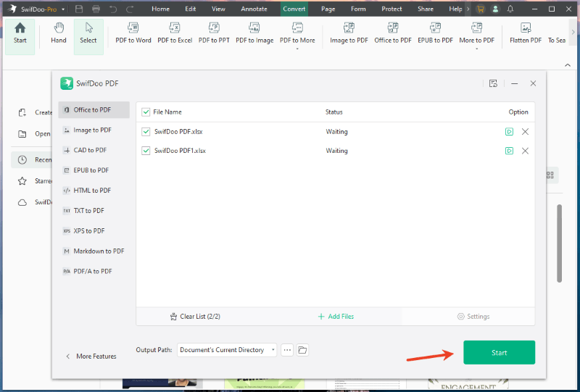The width and height of the screenshot is (580, 392).
Task: Browse output path with the ellipsis button
Action: (x=287, y=350)
